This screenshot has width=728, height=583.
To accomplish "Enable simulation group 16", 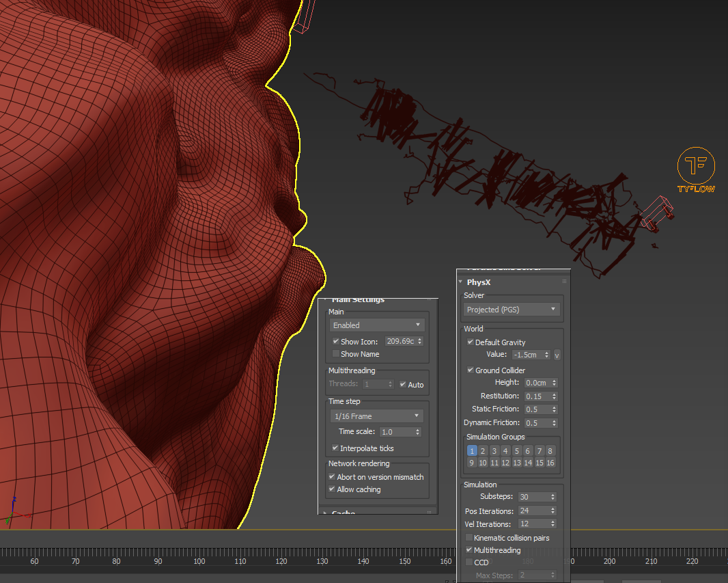I will (x=550, y=463).
